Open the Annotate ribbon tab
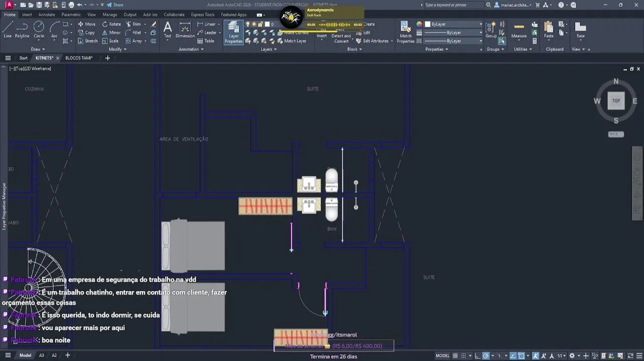 tap(47, 15)
